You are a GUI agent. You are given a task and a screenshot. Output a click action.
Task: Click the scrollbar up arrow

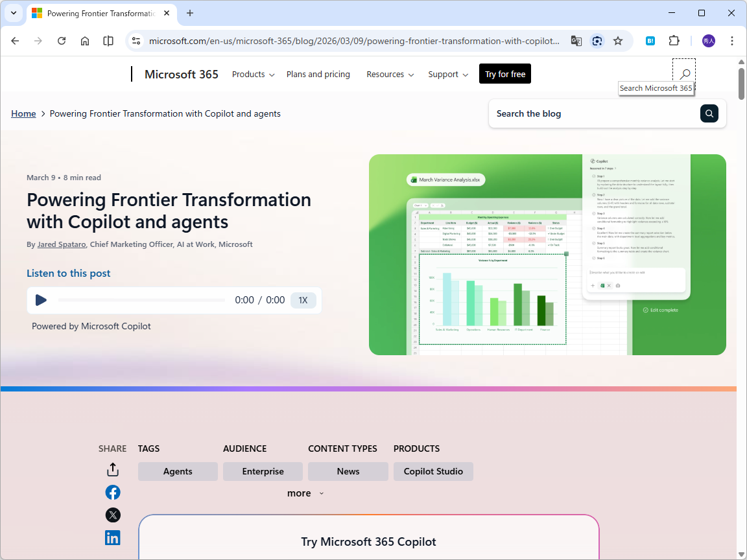(741, 62)
